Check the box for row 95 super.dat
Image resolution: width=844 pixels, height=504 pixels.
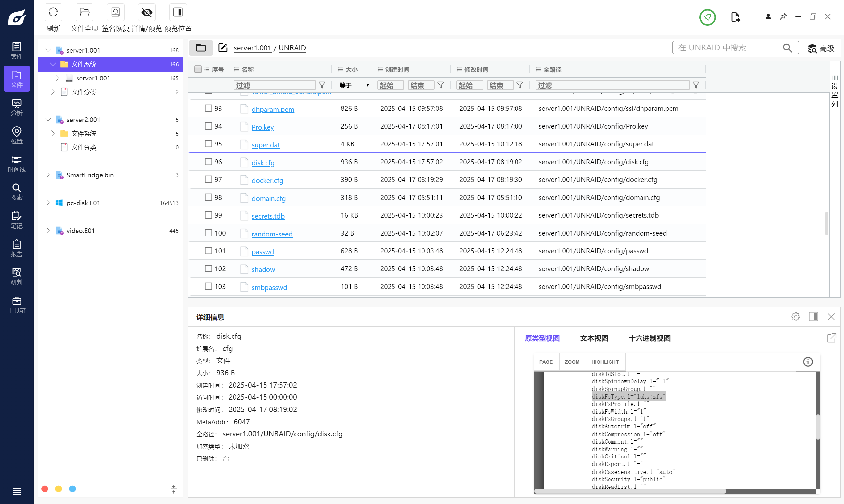point(208,144)
